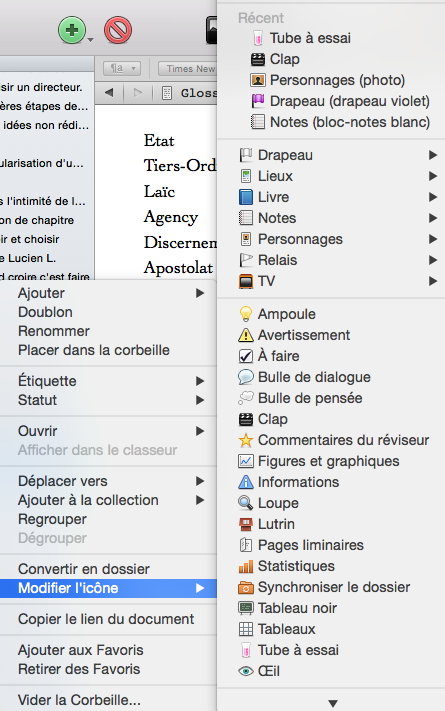Open the Times New font dropdown
The width and height of the screenshot is (445, 711).
click(x=188, y=68)
